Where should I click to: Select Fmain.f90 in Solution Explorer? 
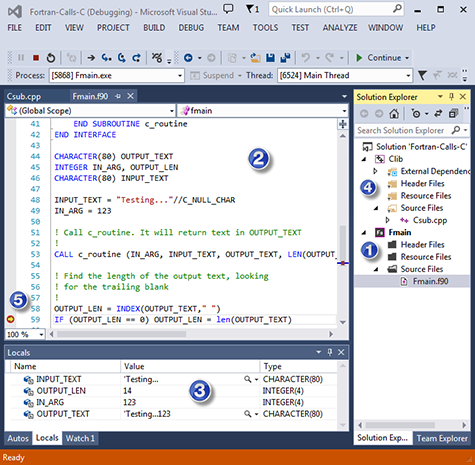tap(430, 282)
